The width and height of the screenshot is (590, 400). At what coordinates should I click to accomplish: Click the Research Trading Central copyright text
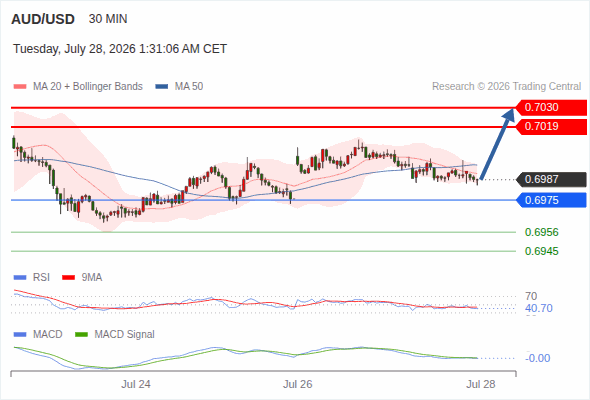click(506, 87)
